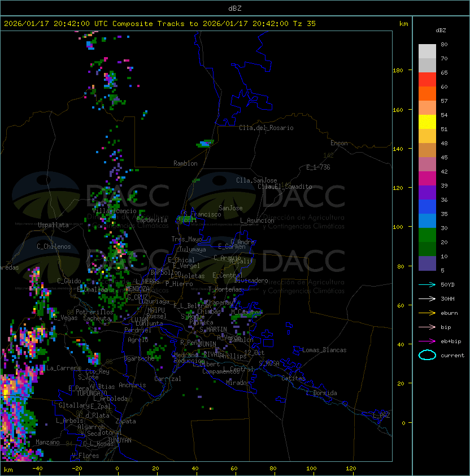The image size is (470, 476).
Task: Click the yellow eburn arrow legend symbol
Action: pyautogui.click(x=427, y=313)
